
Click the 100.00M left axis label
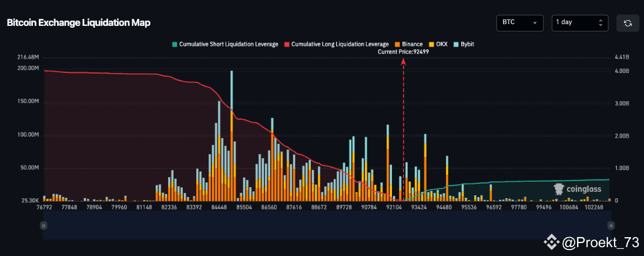click(28, 135)
